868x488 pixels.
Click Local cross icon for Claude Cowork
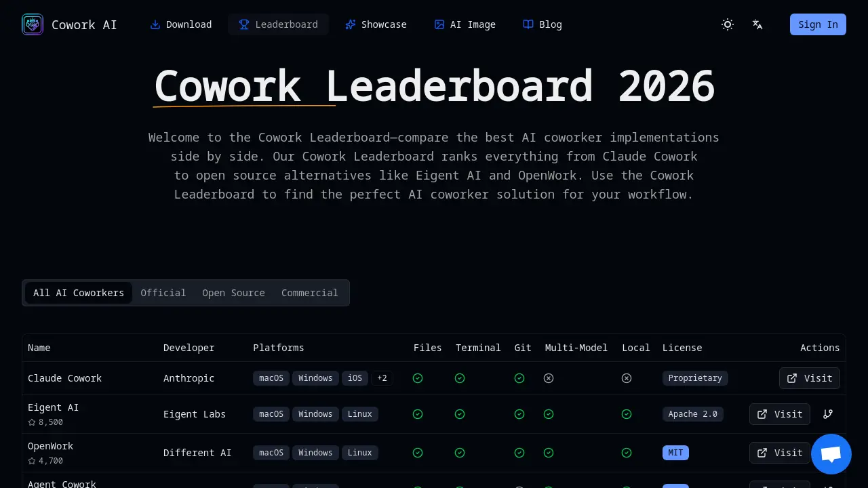tap(627, 378)
